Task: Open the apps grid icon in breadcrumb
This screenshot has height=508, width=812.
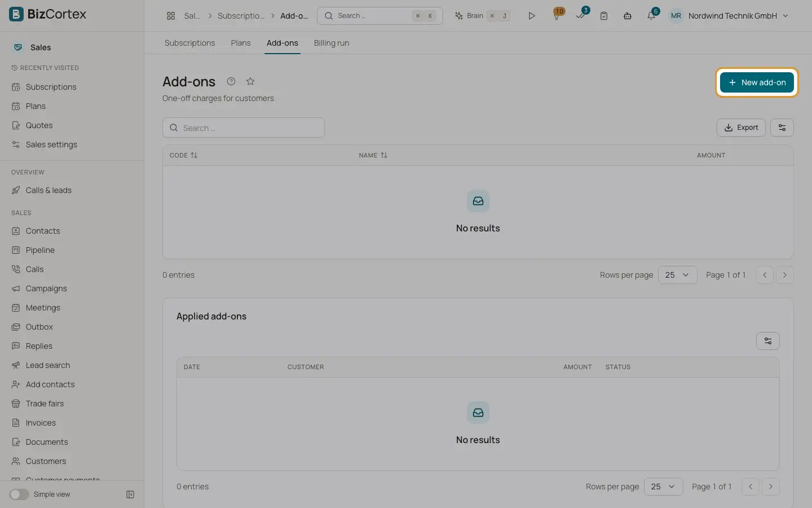Action: (171, 16)
